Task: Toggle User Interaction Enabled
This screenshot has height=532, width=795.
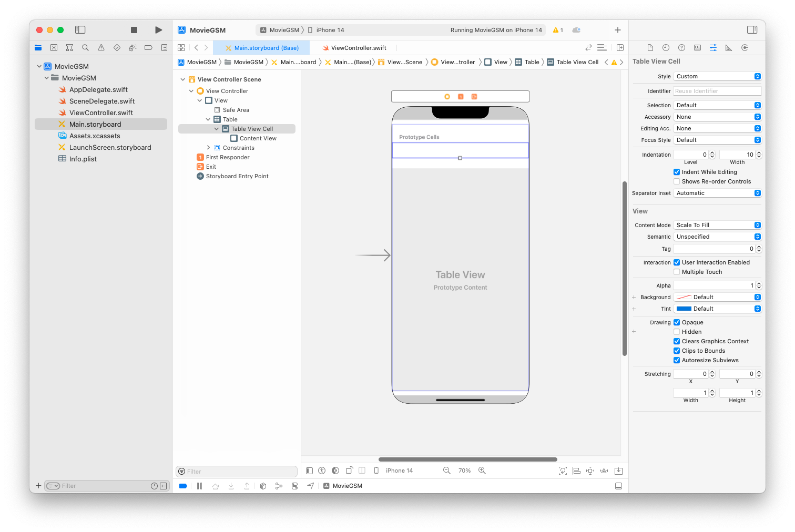Action: (x=677, y=262)
